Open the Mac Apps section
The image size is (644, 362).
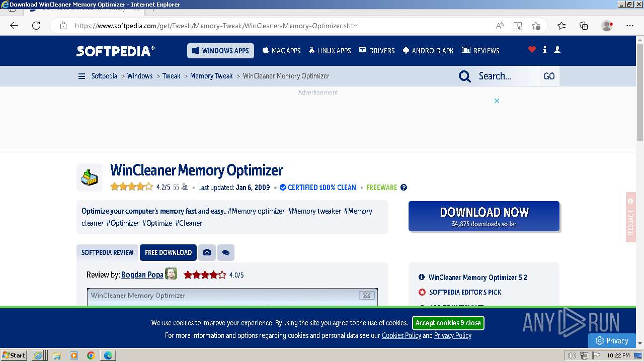tap(281, 51)
